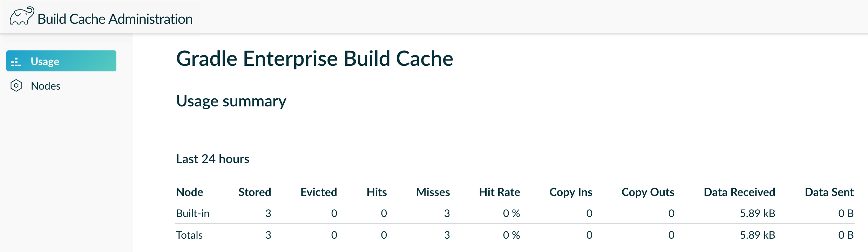Viewport: 868px width, 252px height.
Task: Sort by Data Received
Action: pos(739,192)
